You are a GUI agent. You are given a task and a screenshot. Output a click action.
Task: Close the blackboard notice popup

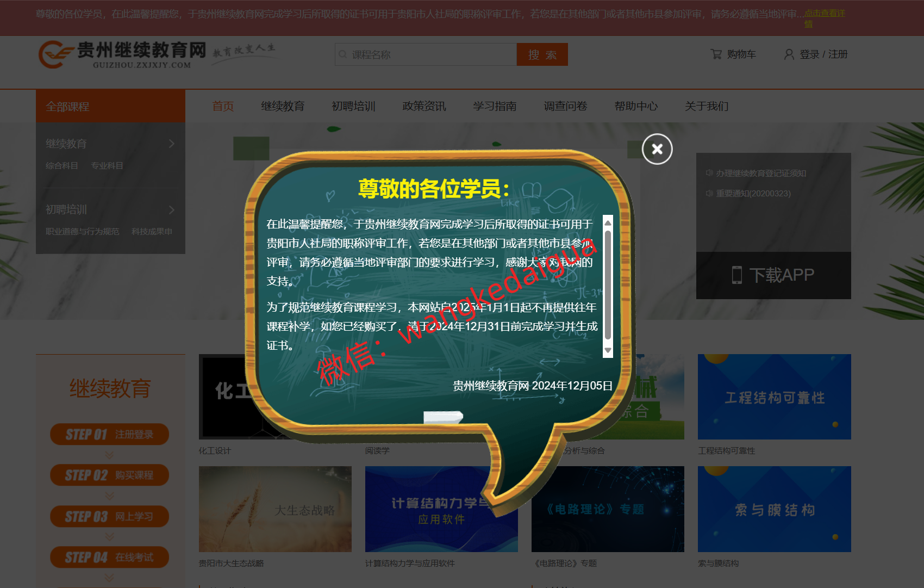tap(657, 149)
